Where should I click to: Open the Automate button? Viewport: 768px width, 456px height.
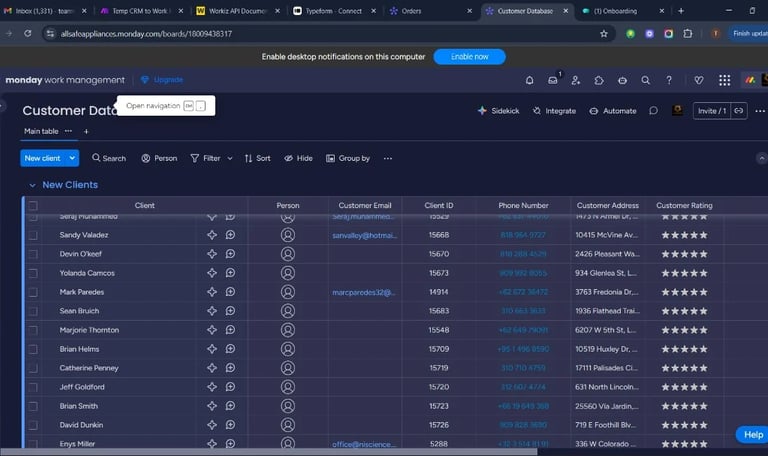click(613, 111)
